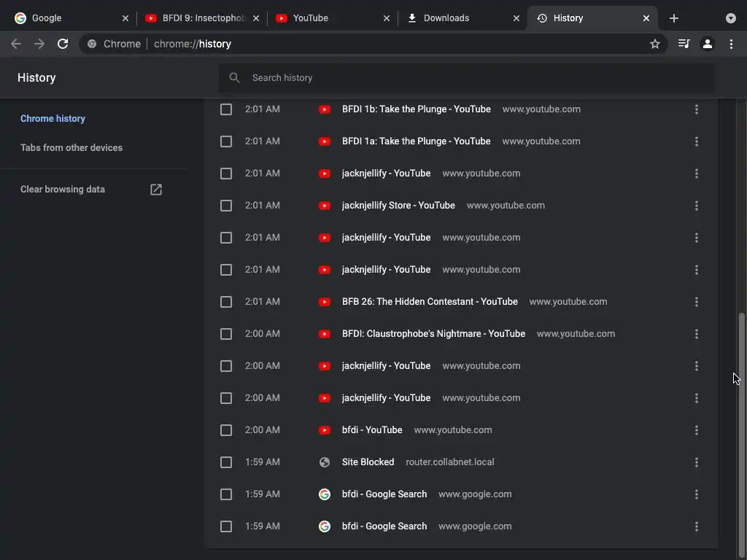The width and height of the screenshot is (747, 560).
Task: Close the Google tab
Action: coord(125,18)
